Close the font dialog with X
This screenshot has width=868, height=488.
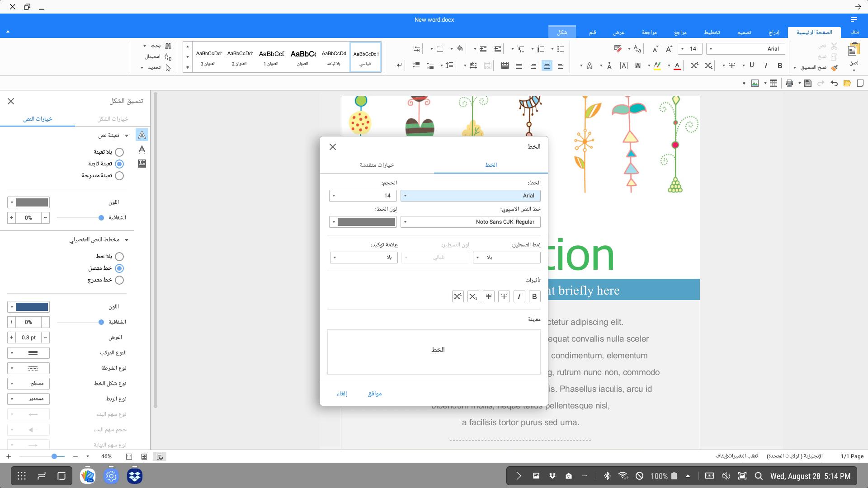[333, 147]
